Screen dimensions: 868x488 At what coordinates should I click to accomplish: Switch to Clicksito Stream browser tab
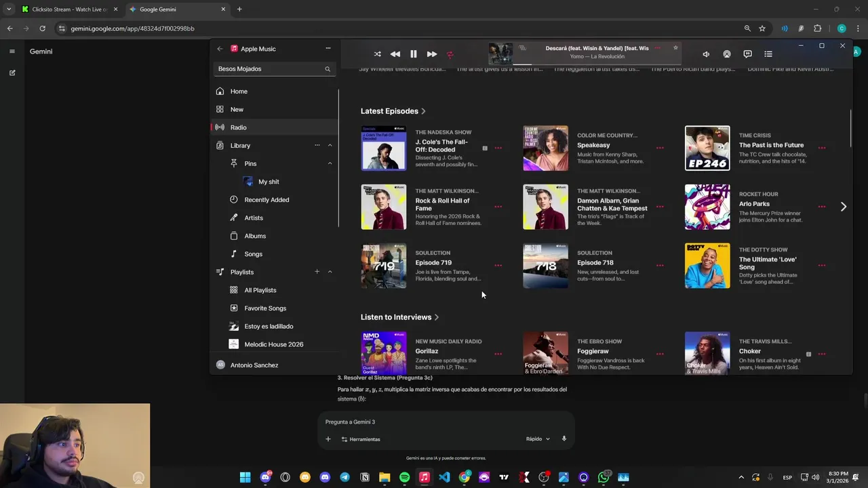tap(69, 9)
